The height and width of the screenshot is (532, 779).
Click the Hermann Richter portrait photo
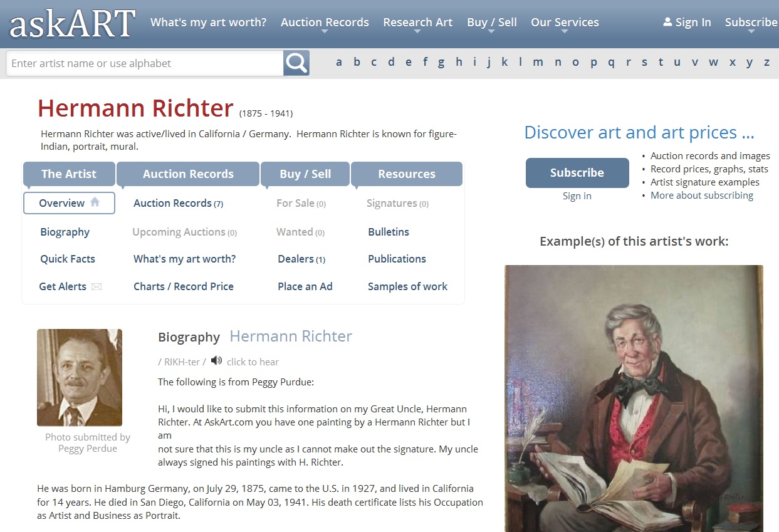pos(80,378)
